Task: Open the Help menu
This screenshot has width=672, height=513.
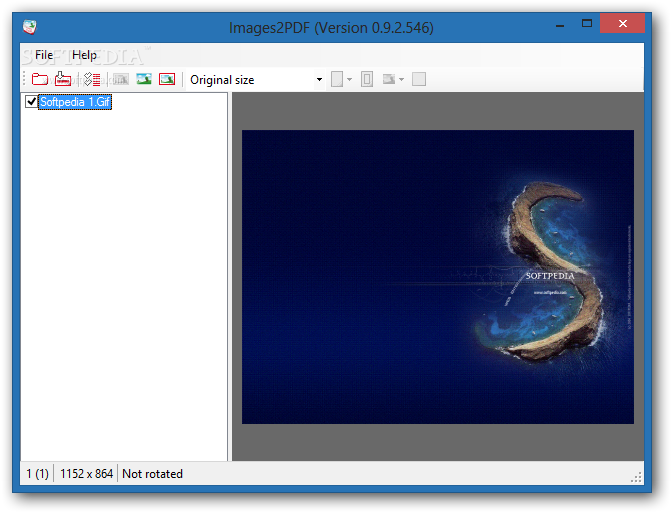Action: 84,55
